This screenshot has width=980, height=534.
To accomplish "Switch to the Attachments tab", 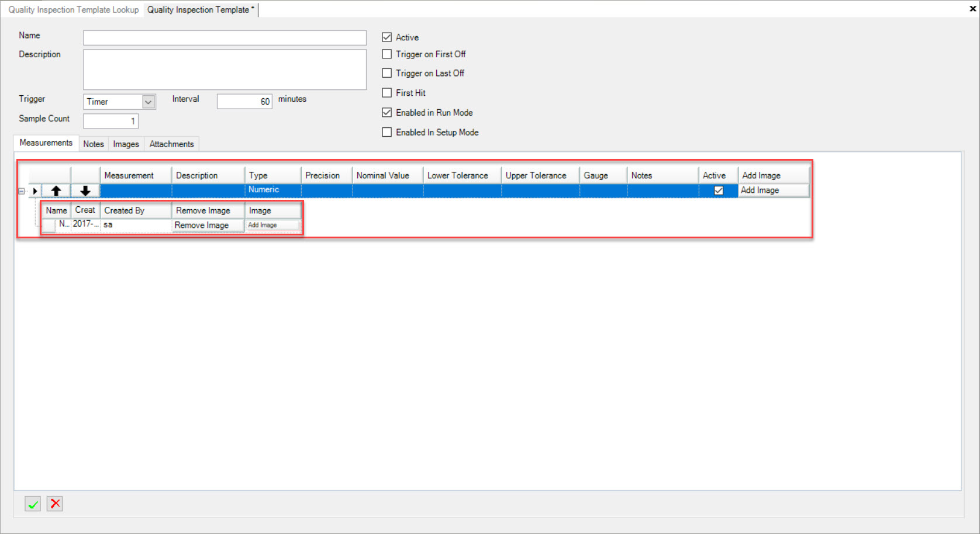I will pos(171,144).
